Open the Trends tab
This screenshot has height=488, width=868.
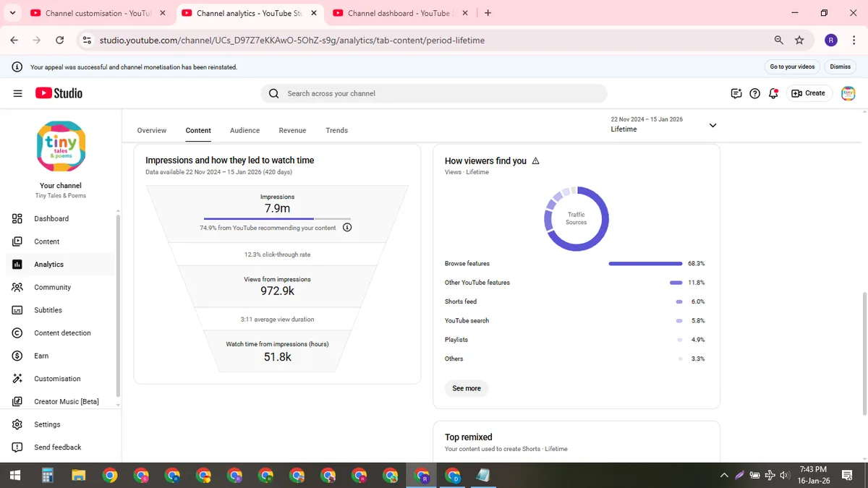coord(336,130)
